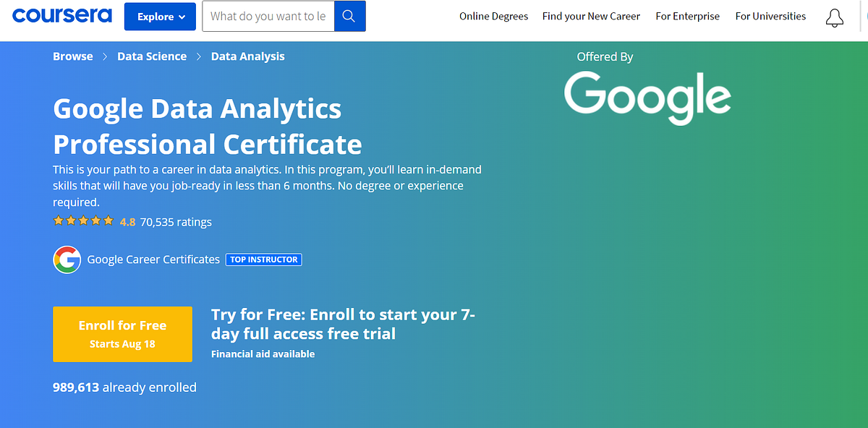Image resolution: width=868 pixels, height=428 pixels.
Task: Click Financial aid available
Action: pyautogui.click(x=263, y=354)
